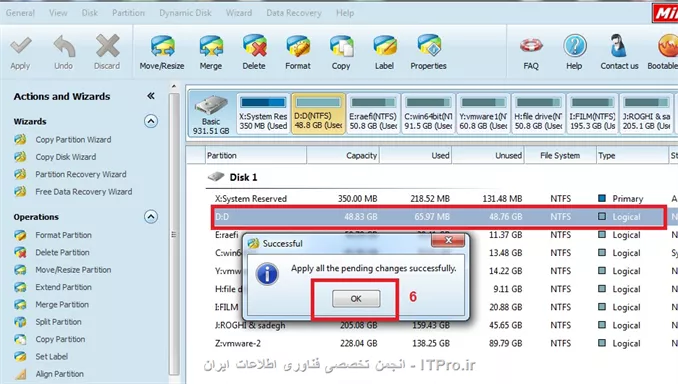Choose Align Partition operation
The height and width of the screenshot is (384, 678).
click(x=60, y=374)
